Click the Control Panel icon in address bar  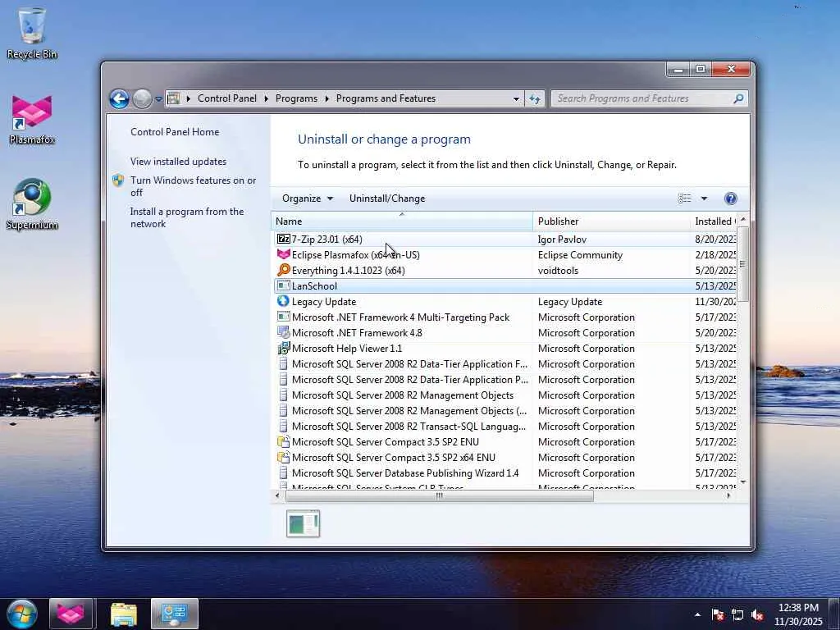(x=174, y=98)
